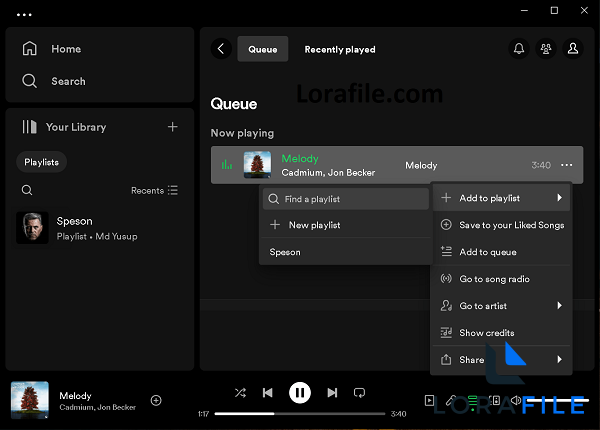
Task: Expand Add to playlist submenu arrow
Action: [559, 198]
